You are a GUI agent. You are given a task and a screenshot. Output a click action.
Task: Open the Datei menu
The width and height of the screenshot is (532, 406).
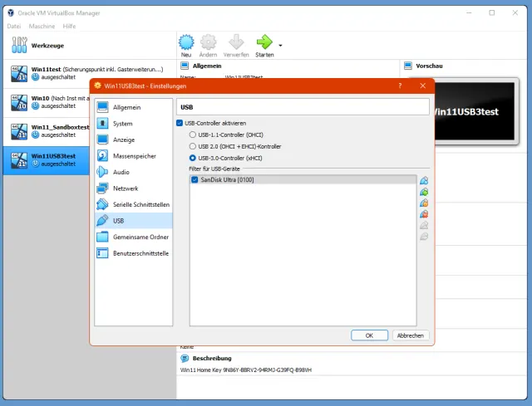coord(15,26)
